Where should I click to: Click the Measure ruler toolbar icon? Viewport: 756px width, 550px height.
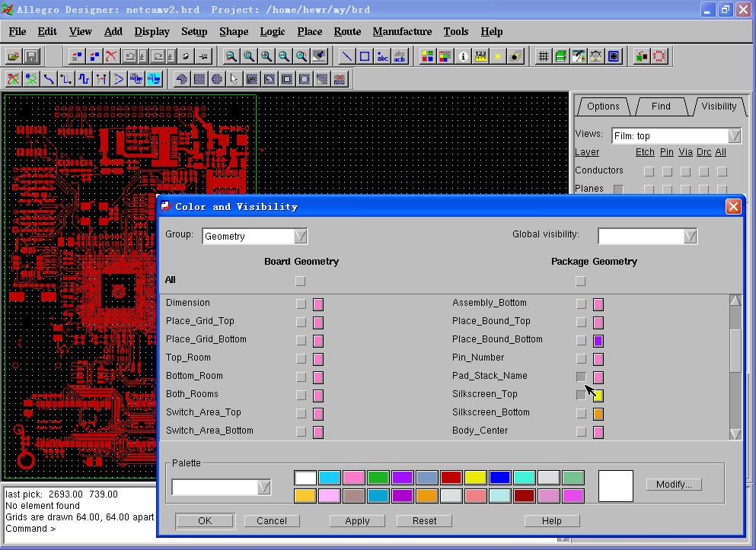480,56
